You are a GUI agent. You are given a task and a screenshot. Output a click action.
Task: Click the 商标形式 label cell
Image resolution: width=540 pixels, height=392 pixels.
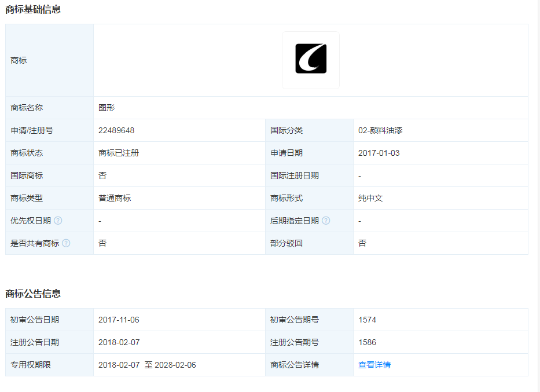tap(309, 198)
